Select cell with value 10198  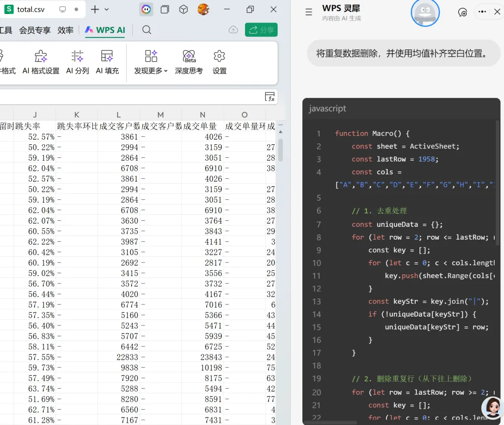[x=203, y=368]
